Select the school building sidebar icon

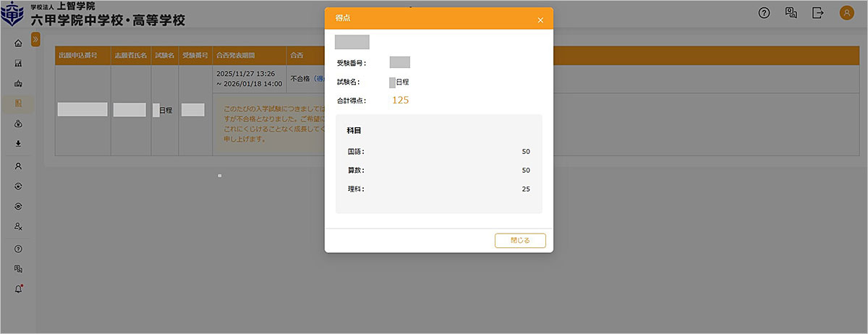pyautogui.click(x=18, y=84)
